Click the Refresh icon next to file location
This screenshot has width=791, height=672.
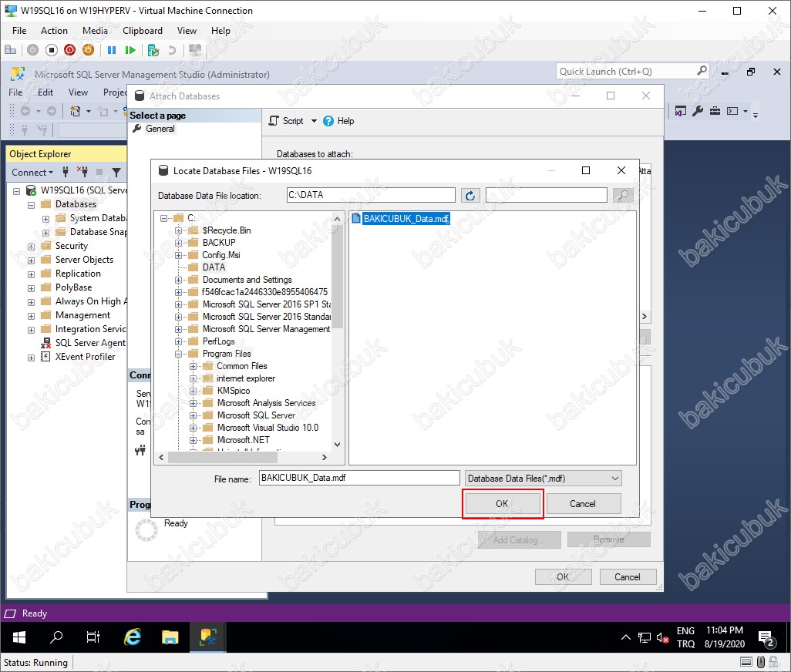[x=470, y=196]
